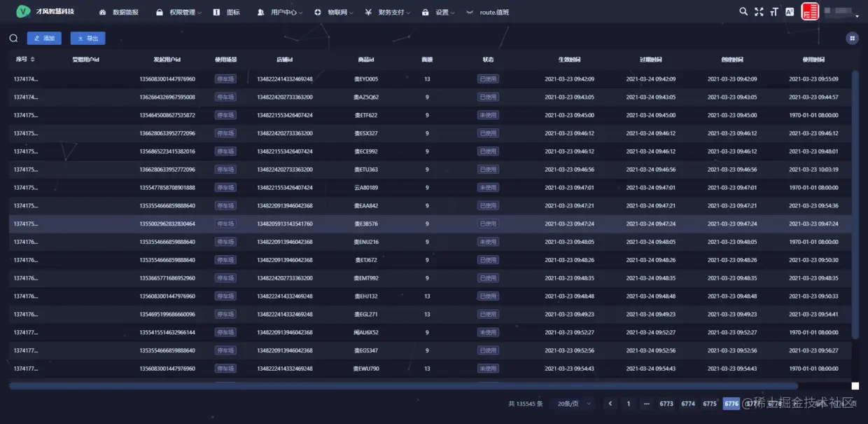The image size is (868, 424).
Task: Open the language translation icon
Action: [x=790, y=11]
